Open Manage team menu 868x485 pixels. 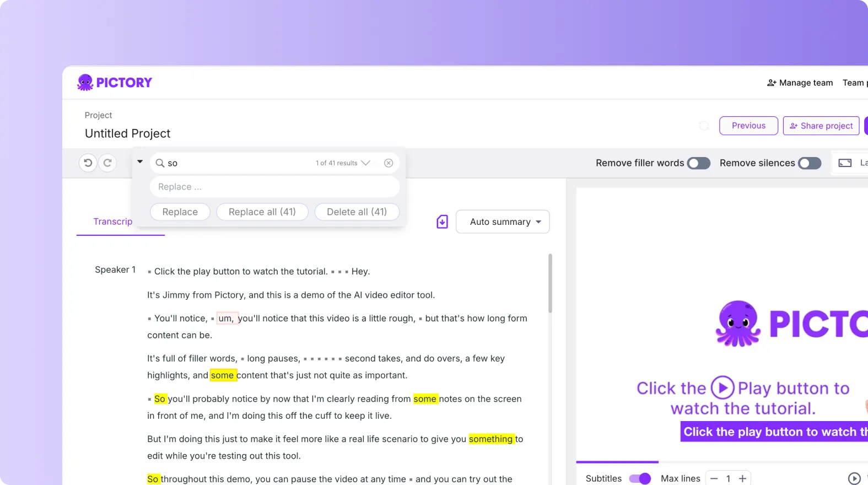click(800, 83)
